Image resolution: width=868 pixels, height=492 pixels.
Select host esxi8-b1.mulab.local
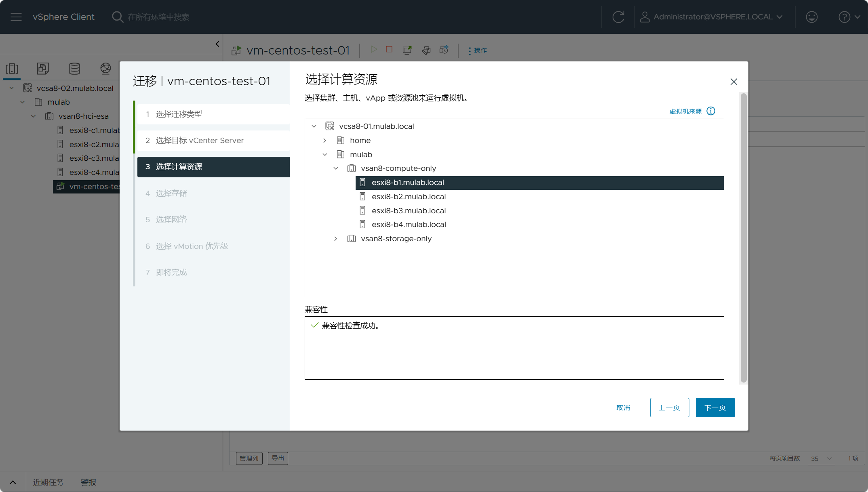(539, 183)
